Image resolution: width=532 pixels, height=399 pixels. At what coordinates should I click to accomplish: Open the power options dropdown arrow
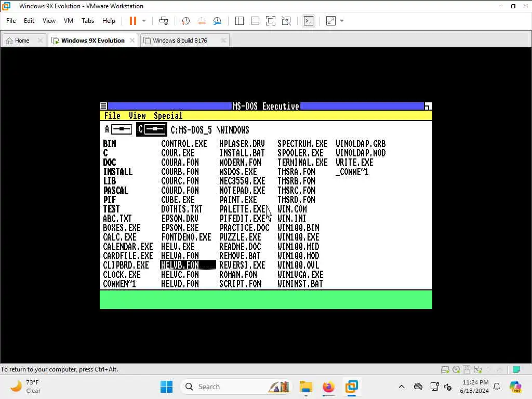tap(144, 21)
